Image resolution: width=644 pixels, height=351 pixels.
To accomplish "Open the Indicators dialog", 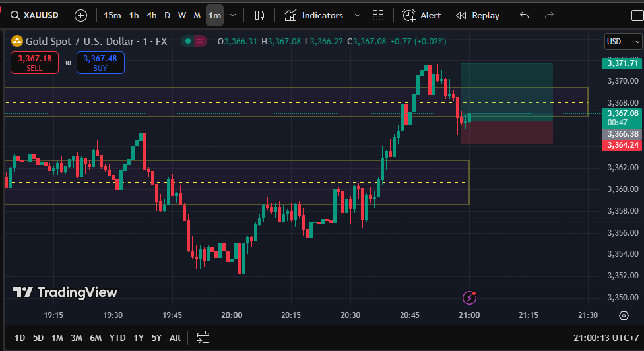I will [x=314, y=16].
